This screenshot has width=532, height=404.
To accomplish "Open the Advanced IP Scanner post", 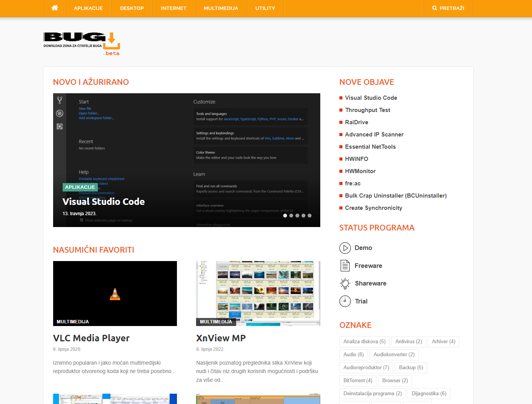I will [374, 135].
